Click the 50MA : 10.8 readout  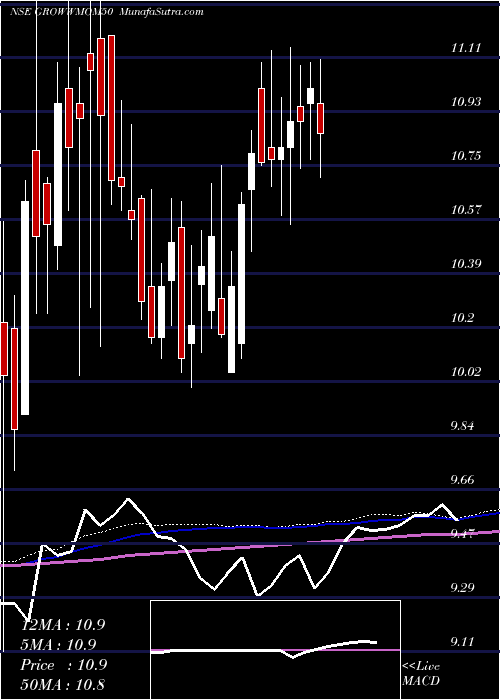click(63, 684)
